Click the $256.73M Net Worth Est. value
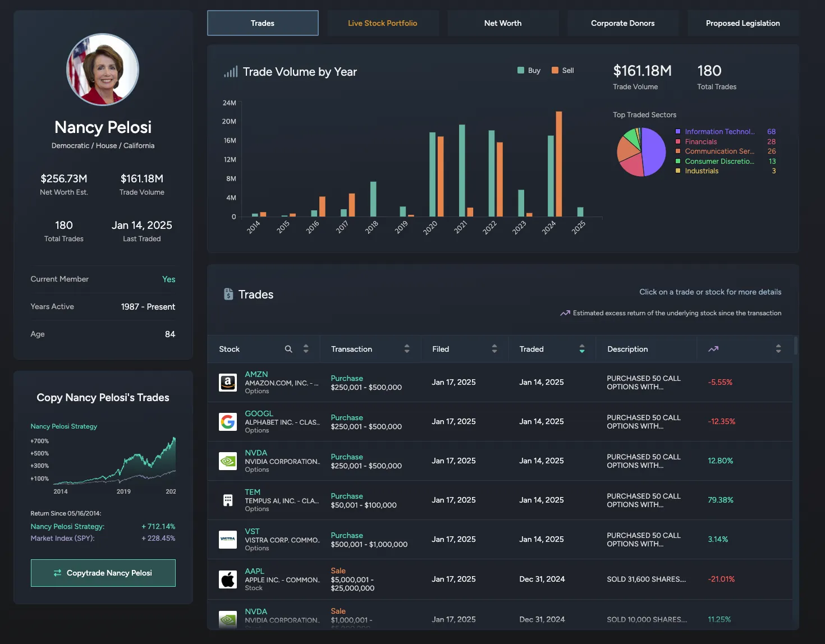 point(64,178)
